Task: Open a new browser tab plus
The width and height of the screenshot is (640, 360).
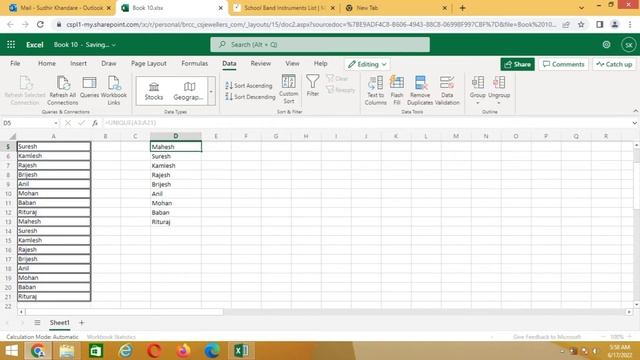Action: 462,8
